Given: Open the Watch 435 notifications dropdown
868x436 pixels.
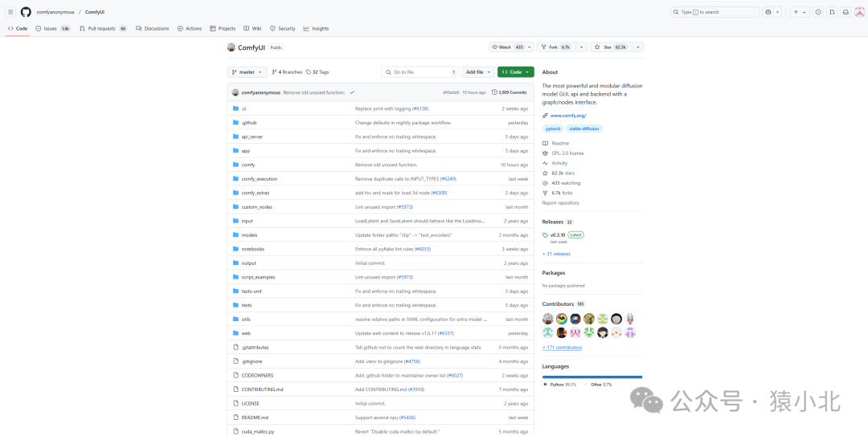Looking at the screenshot, I should 511,47.
